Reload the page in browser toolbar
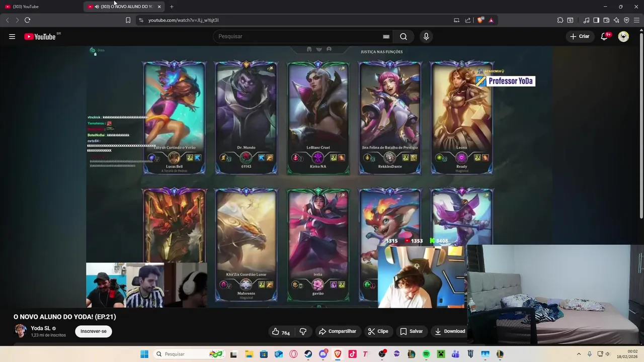This screenshot has width=644, height=362. pos(27,20)
